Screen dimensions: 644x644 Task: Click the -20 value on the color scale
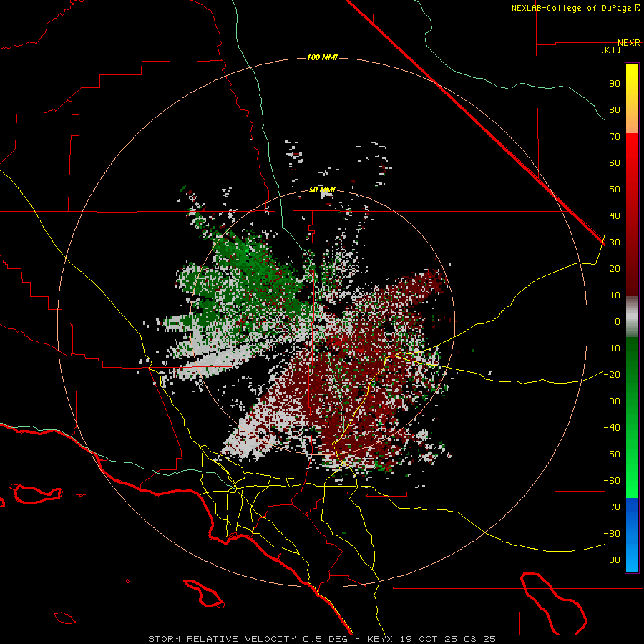coord(612,374)
